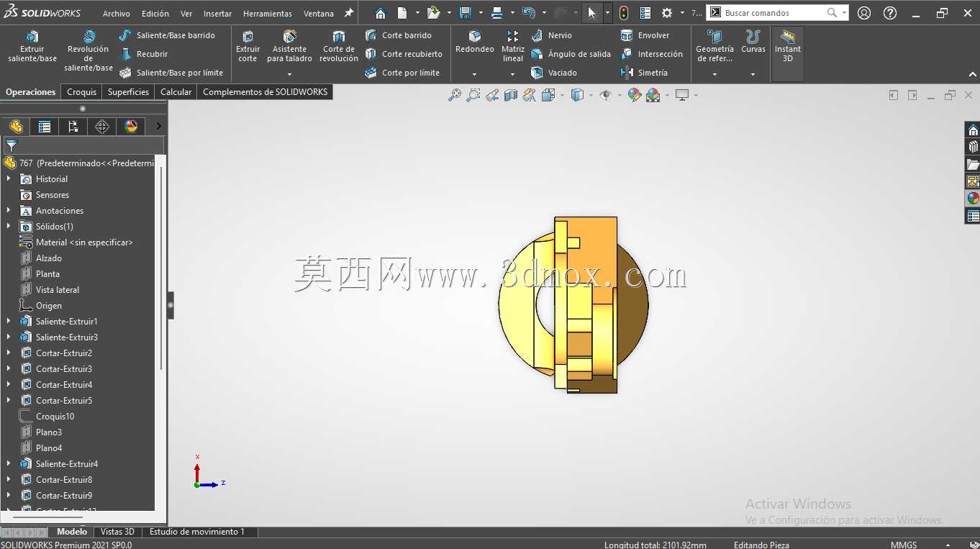Click the Zoom to area icon
980x549 pixels.
(473, 95)
